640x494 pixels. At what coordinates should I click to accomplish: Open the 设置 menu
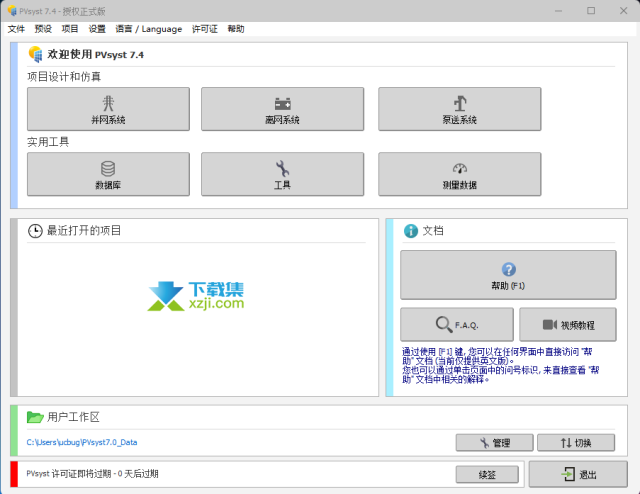point(97,29)
